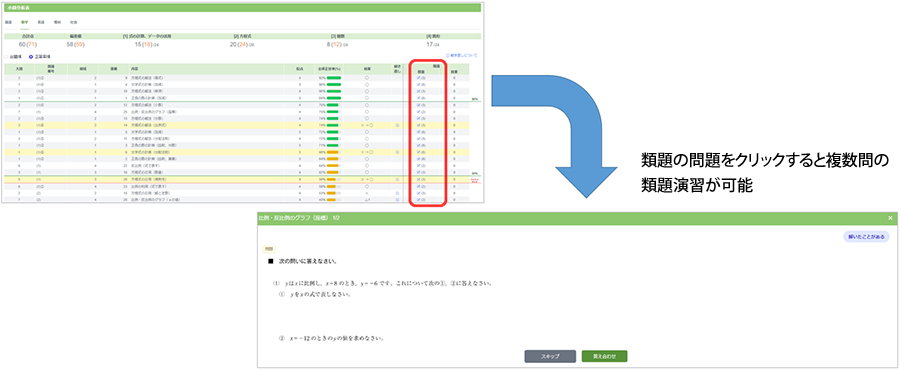Click the 答え合わせ button
The image size is (900, 370).
[x=604, y=356]
